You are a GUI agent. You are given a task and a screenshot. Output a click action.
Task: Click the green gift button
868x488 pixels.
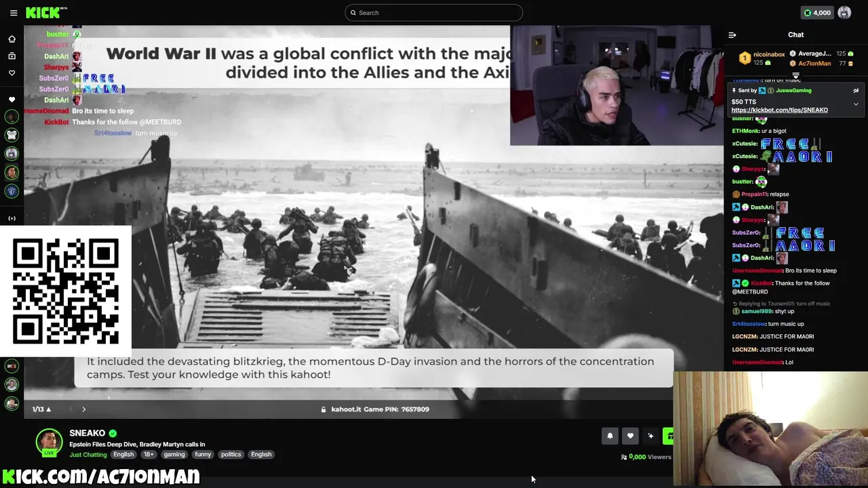point(669,436)
